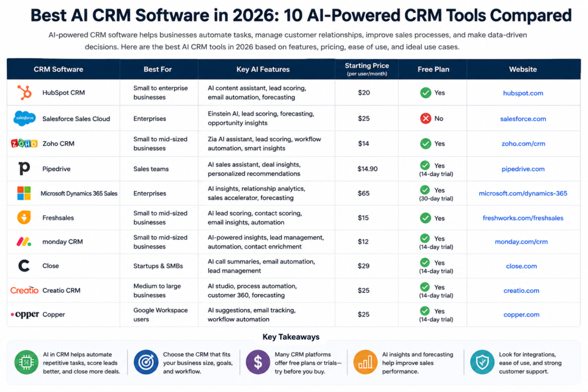
Task: Open the salesforce.com link
Action: click(523, 119)
